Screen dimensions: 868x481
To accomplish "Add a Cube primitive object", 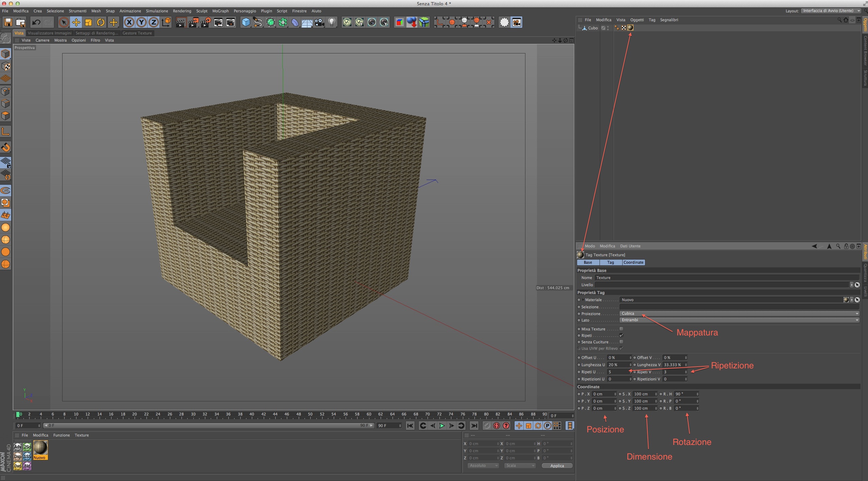I will pyautogui.click(x=246, y=22).
